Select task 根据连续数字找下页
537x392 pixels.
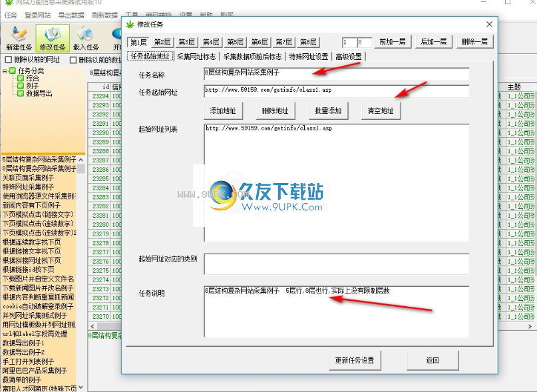31,242
